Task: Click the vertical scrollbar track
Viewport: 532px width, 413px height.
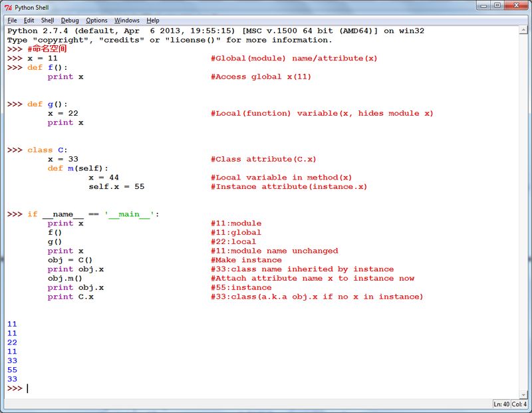Action: 523,212
